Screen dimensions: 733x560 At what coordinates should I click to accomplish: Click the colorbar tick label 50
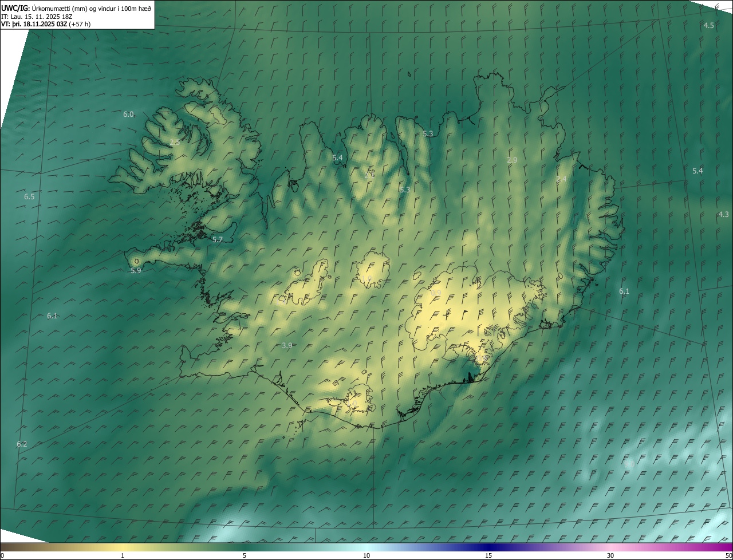(728, 556)
